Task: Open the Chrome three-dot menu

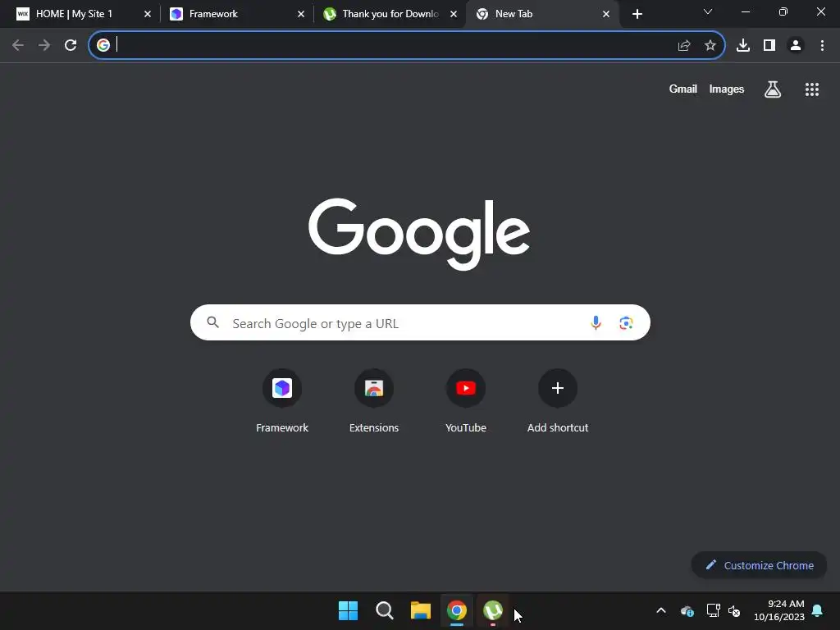Action: [822, 46]
